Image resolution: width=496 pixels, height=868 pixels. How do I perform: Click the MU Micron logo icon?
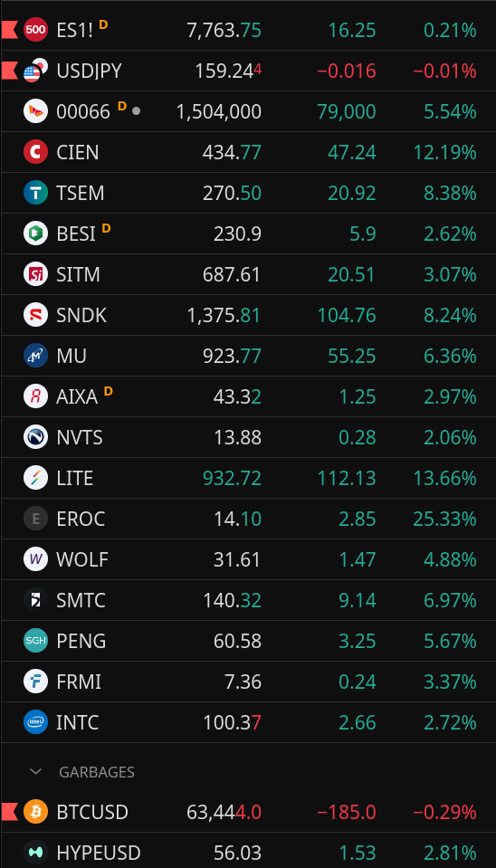click(x=35, y=356)
